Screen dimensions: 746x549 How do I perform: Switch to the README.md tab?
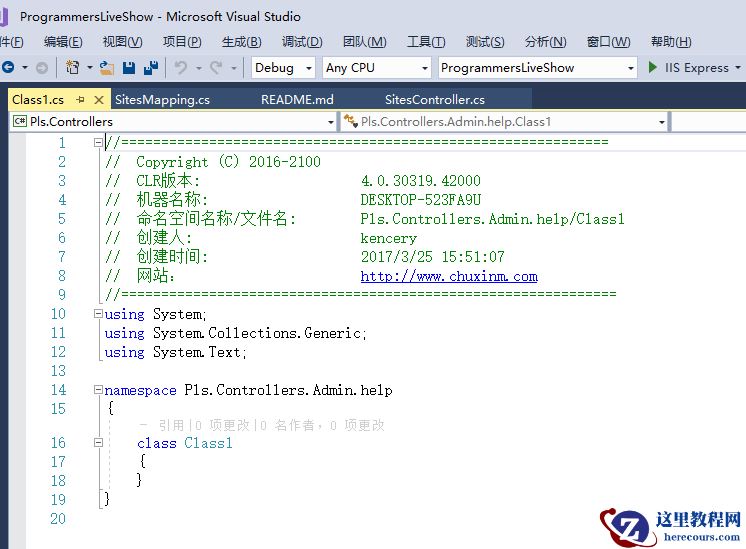(x=297, y=100)
